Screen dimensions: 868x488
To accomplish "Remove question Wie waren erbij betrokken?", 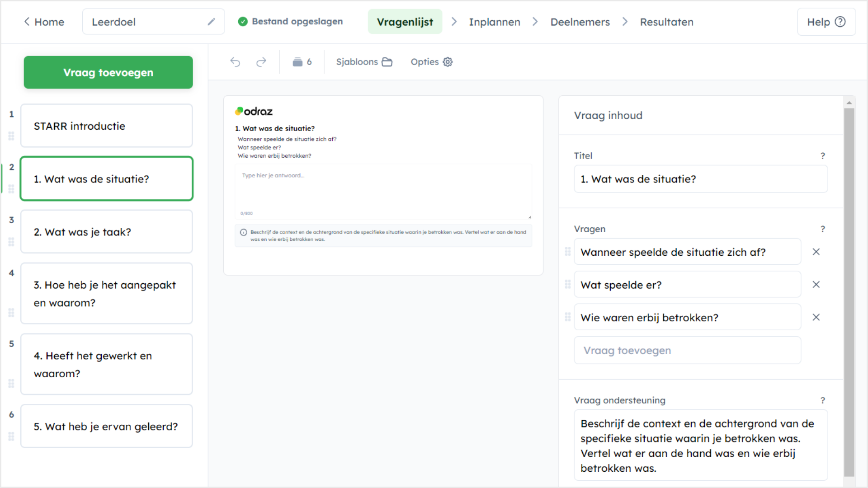I will [x=816, y=317].
